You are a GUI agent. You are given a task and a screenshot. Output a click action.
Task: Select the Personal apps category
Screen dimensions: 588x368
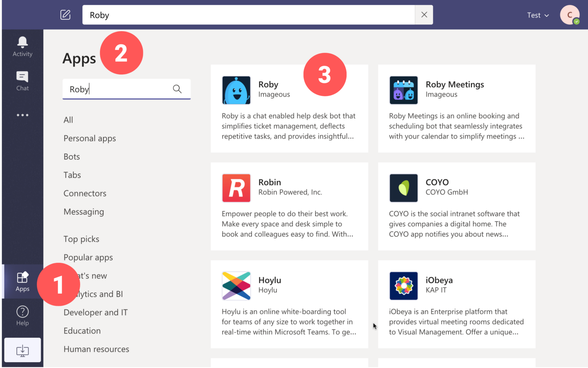(x=90, y=138)
